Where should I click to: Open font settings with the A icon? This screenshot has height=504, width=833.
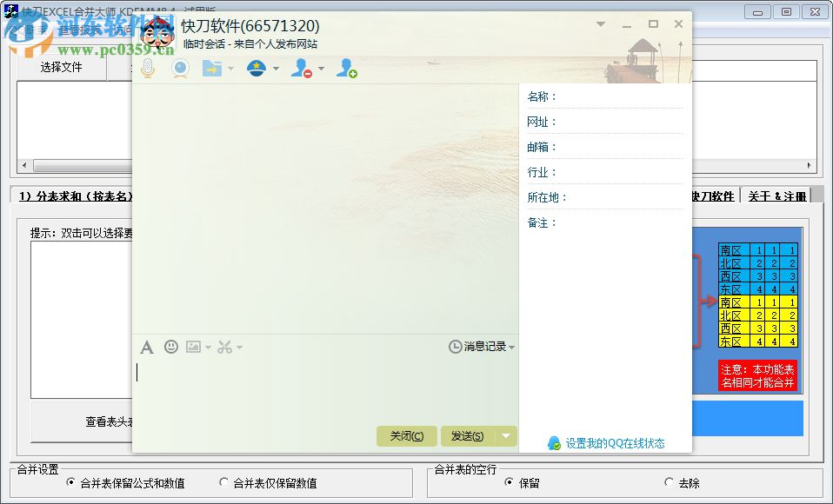(x=147, y=347)
